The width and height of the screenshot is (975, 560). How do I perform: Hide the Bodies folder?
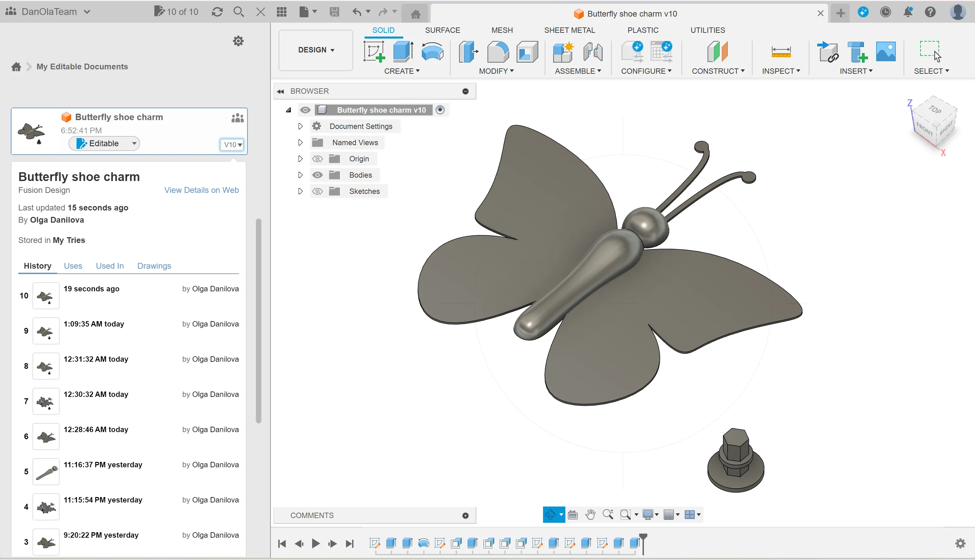pyautogui.click(x=317, y=175)
